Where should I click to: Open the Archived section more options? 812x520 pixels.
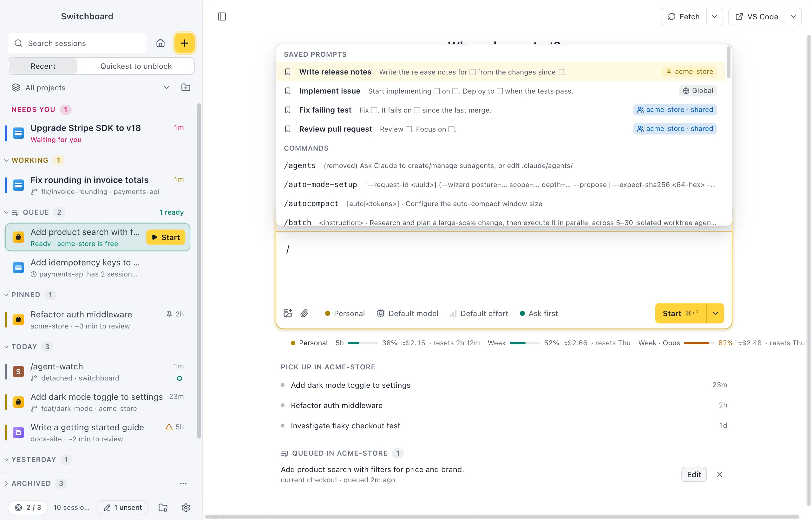183,484
